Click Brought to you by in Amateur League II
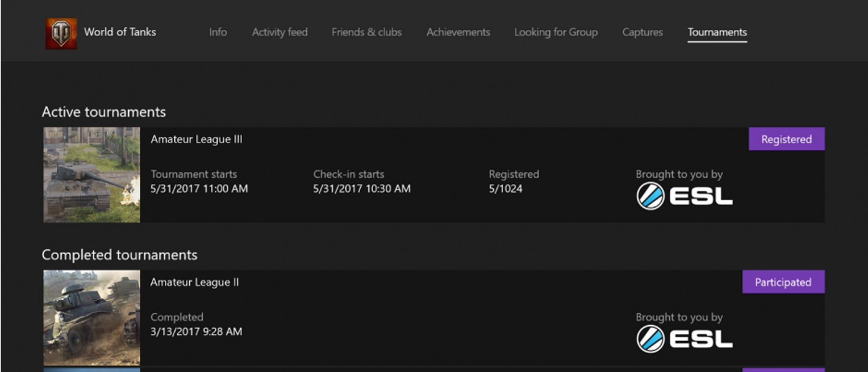868x372 pixels. [x=679, y=317]
